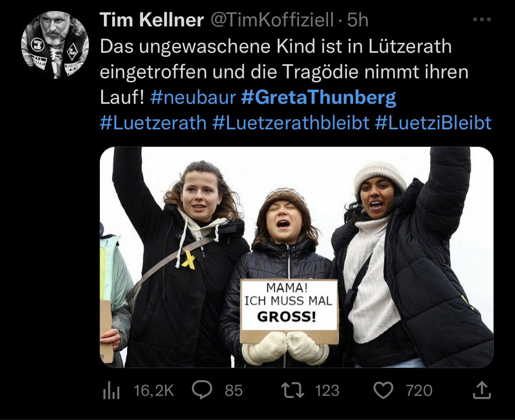
Task: Open the @TimKoffiziell handle link
Action: (x=272, y=20)
